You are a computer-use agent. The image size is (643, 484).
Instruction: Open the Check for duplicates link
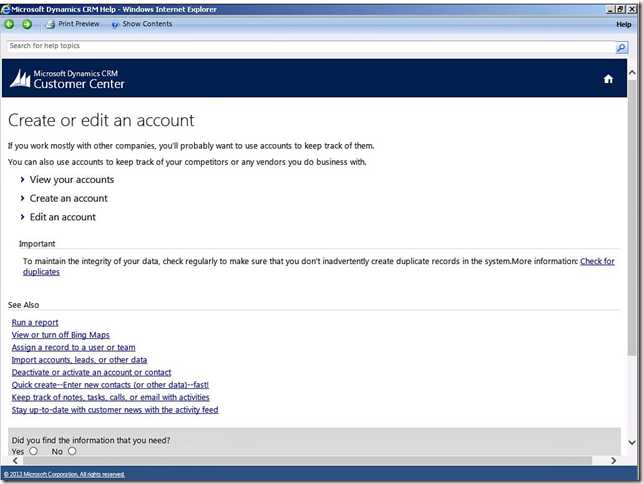[x=597, y=261]
